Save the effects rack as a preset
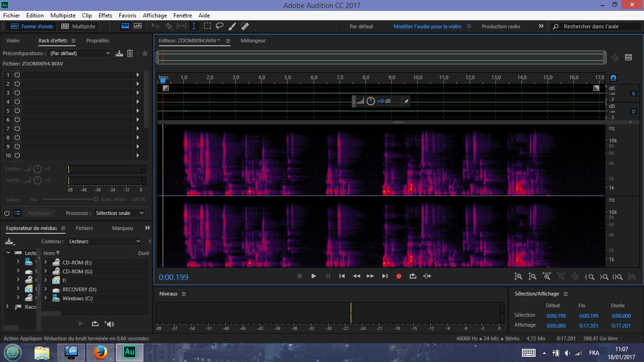Screen dimensions: 644x362 (119, 53)
